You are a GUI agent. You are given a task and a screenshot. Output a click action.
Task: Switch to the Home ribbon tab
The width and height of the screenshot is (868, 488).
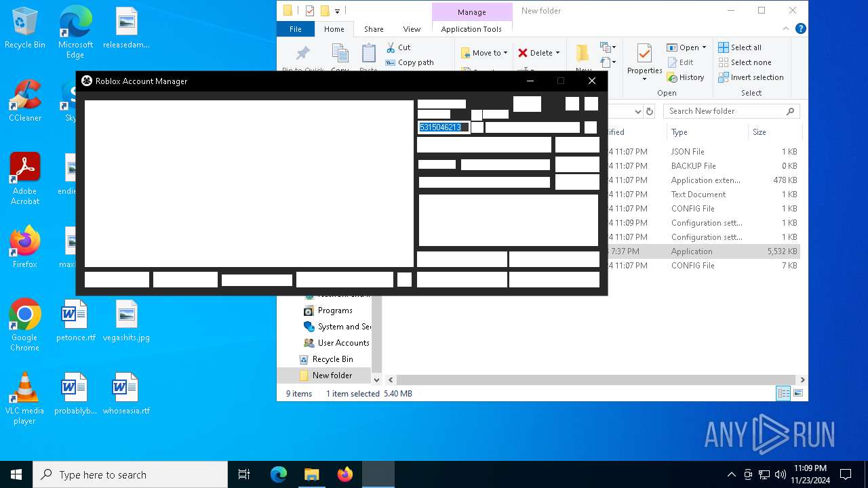[334, 29]
